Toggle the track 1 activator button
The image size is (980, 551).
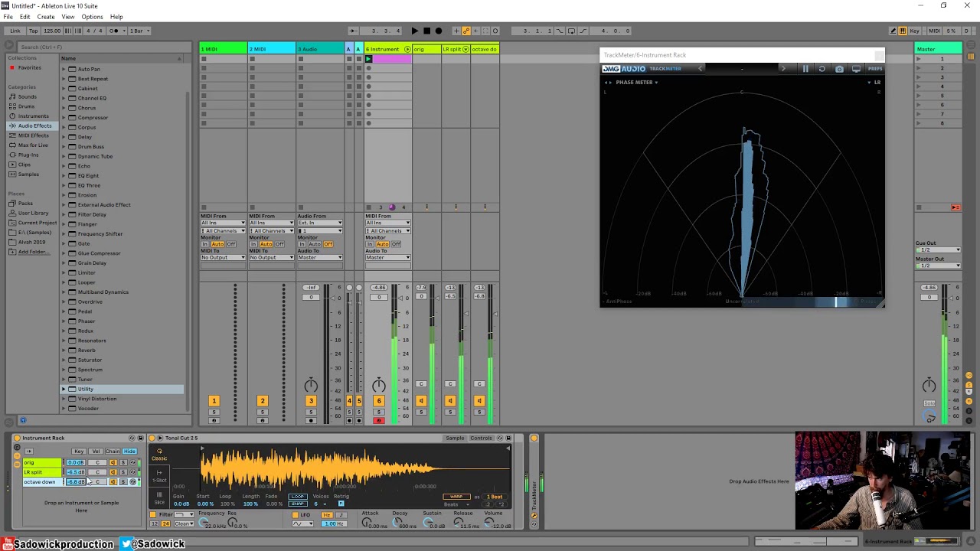click(214, 401)
